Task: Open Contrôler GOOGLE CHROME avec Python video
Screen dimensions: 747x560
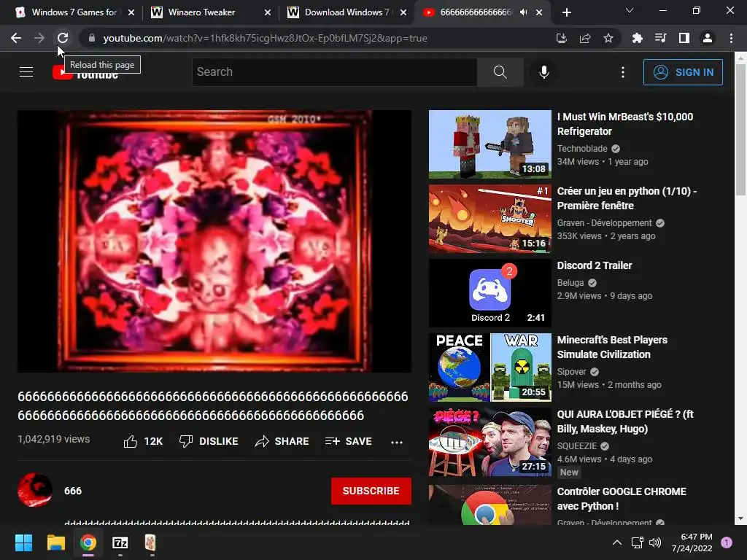Action: pyautogui.click(x=622, y=499)
